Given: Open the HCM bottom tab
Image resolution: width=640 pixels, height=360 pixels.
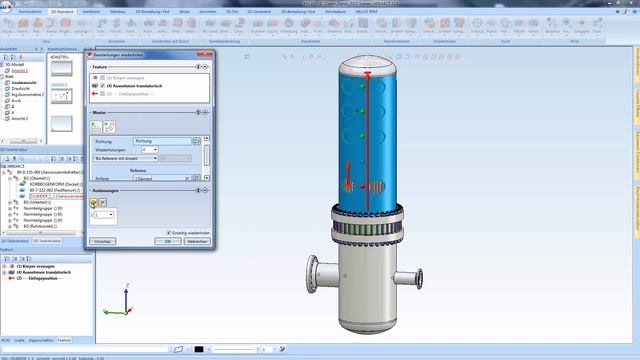Looking at the screenshot, I should tap(5, 340).
